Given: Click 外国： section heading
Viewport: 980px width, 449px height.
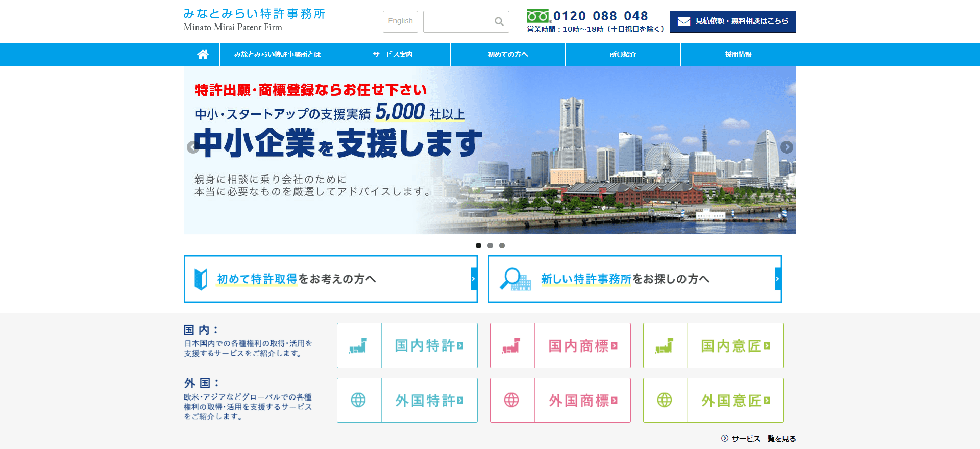Looking at the screenshot, I should pyautogui.click(x=202, y=383).
